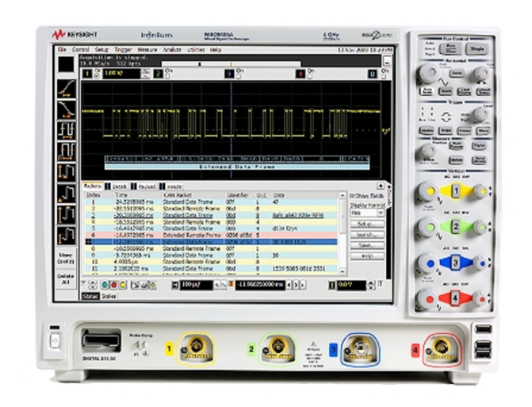Select the rise time measurement icon
The width and height of the screenshot is (532, 407).
click(66, 89)
